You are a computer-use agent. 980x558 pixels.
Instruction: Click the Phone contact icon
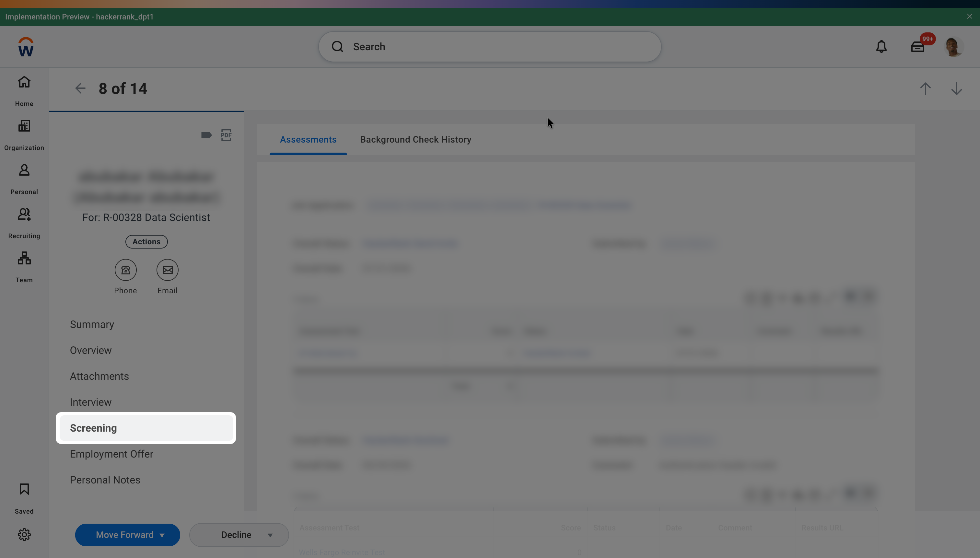pyautogui.click(x=126, y=270)
